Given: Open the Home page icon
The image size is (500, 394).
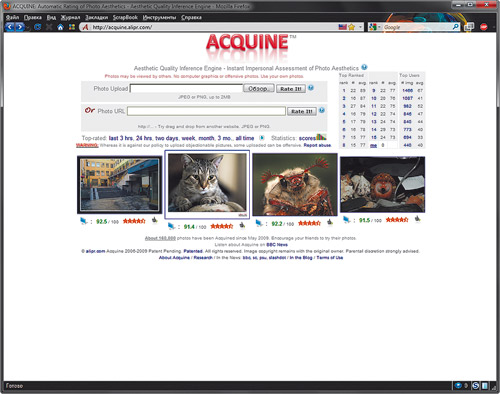Looking at the screenshot, I should click(x=60, y=27).
